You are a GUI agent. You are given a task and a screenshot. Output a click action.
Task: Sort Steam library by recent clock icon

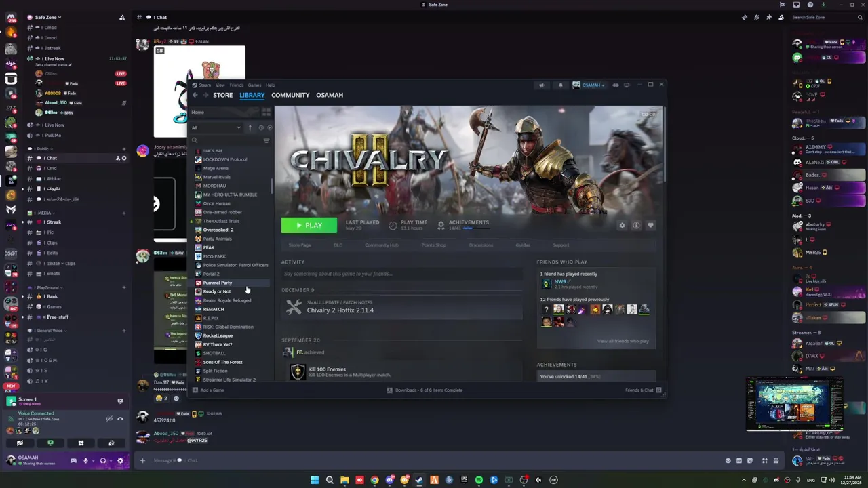tap(261, 127)
